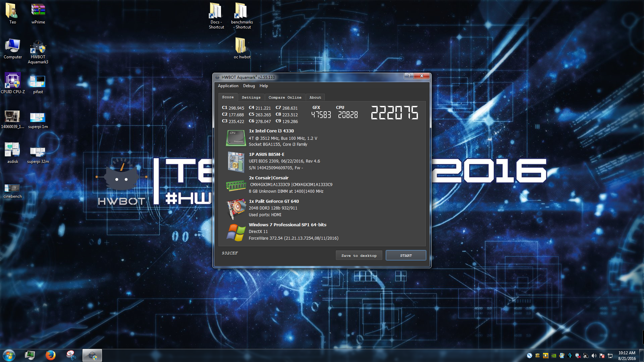This screenshot has width=644, height=362.
Task: Launch Firefox from the taskbar
Action: click(x=51, y=355)
